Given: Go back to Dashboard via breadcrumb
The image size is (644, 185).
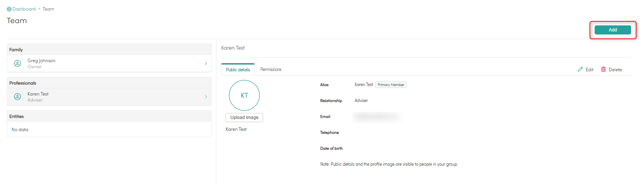Looking at the screenshot, I should pyautogui.click(x=24, y=9).
